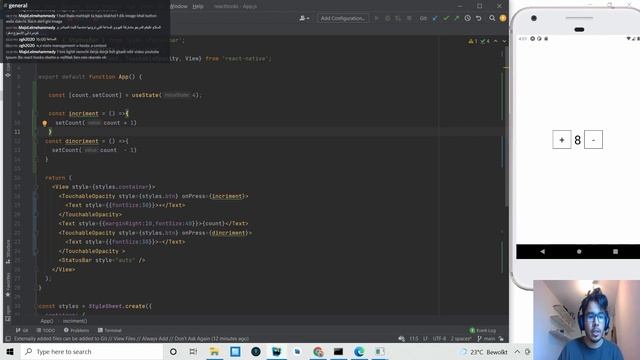Click the orange IDE updates avatar icon
The image size is (640, 360).
tap(503, 18)
